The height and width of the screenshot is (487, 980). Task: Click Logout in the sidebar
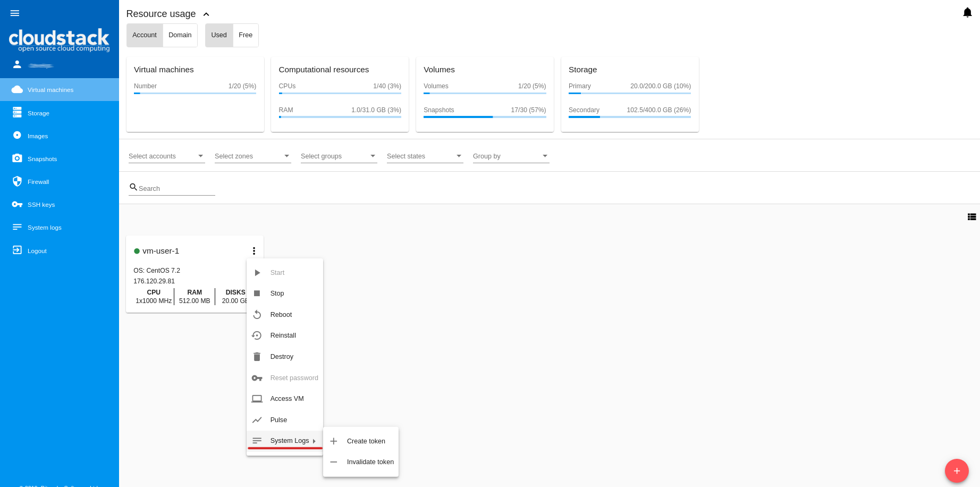(60, 250)
